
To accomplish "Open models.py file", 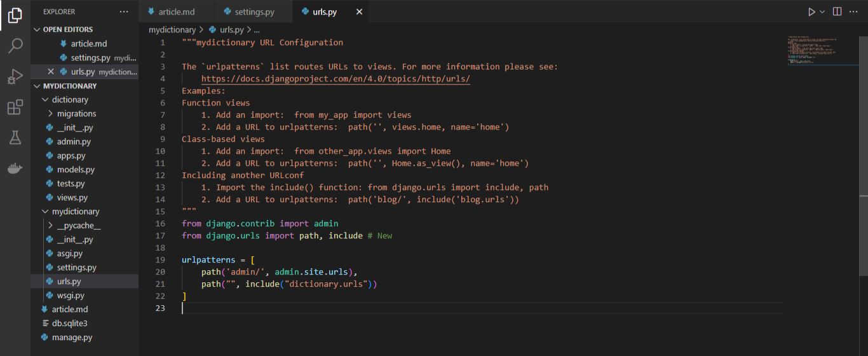I will click(x=76, y=170).
